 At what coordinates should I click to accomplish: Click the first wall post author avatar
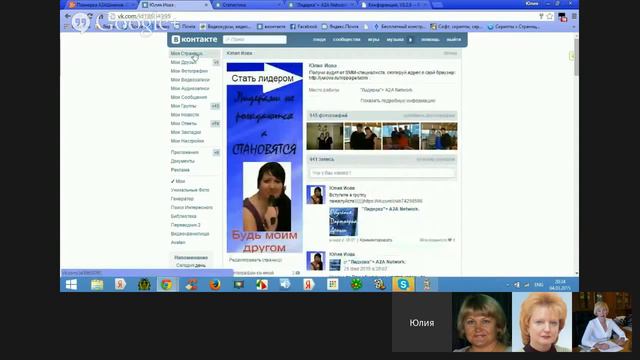(x=316, y=194)
